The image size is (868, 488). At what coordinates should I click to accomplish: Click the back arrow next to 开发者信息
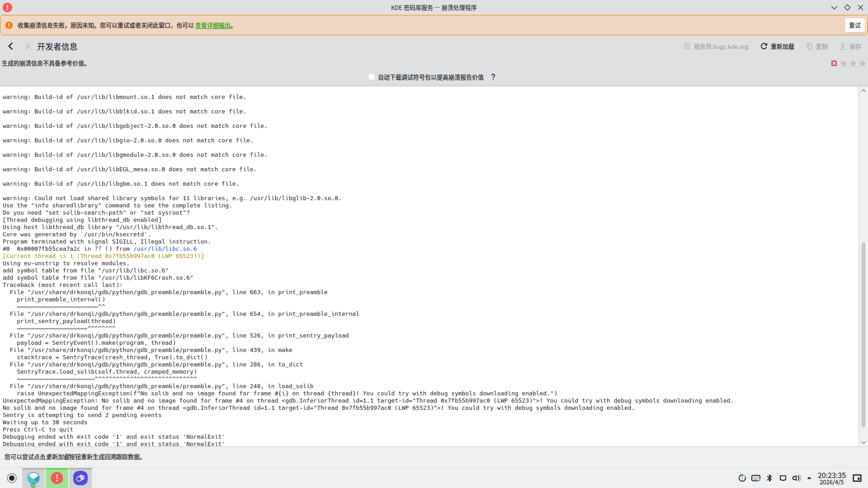(11, 47)
